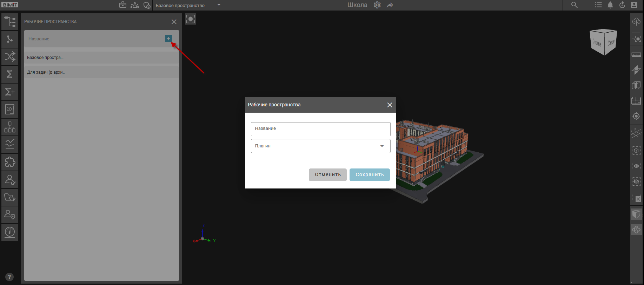Open Базовое пространство workspace dropdown
The width and height of the screenshot is (644, 285).
(x=219, y=5)
